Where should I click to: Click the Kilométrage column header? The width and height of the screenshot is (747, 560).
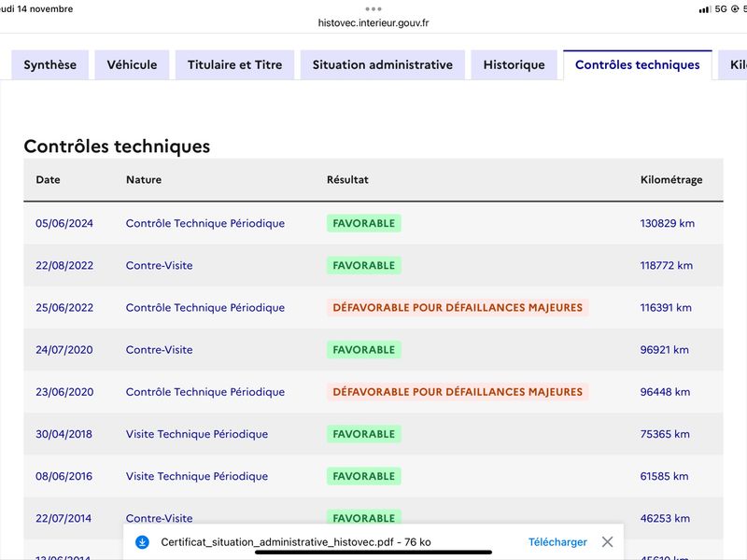tap(671, 179)
